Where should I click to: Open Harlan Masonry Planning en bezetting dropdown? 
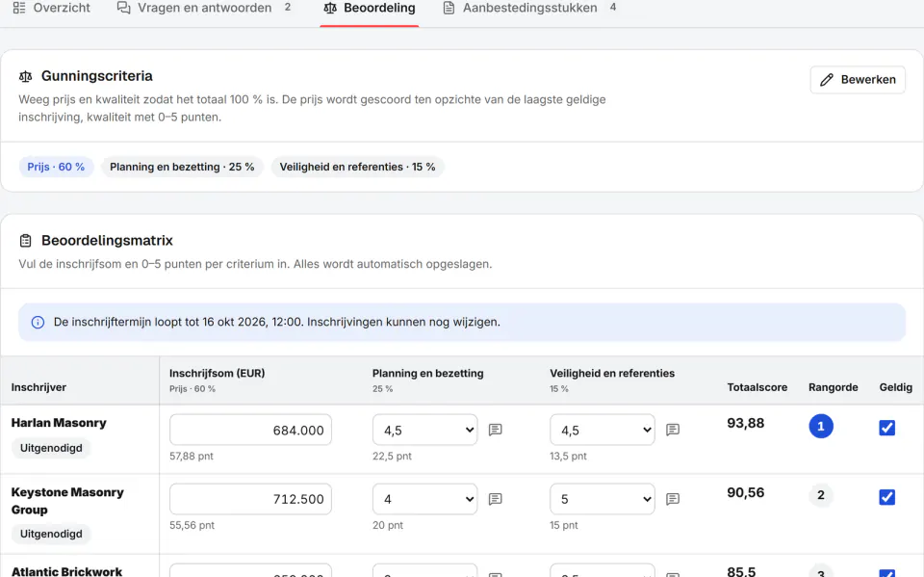click(x=424, y=430)
